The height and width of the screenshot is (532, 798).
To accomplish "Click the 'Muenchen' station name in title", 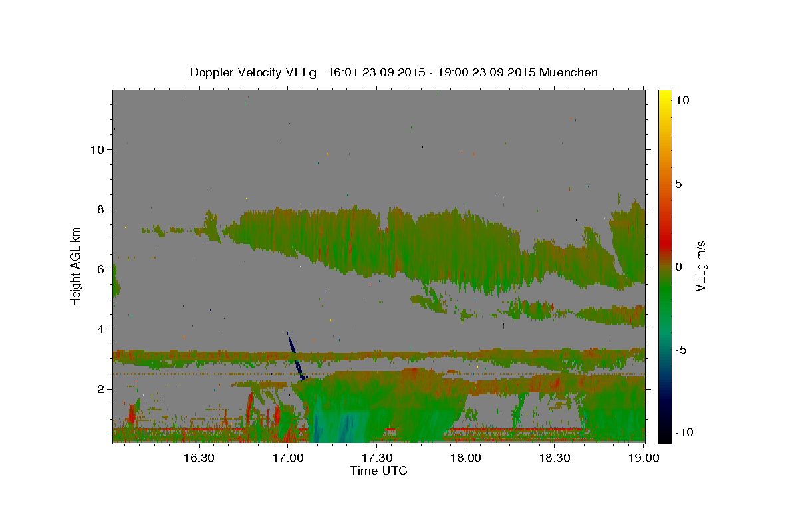I will [x=569, y=72].
